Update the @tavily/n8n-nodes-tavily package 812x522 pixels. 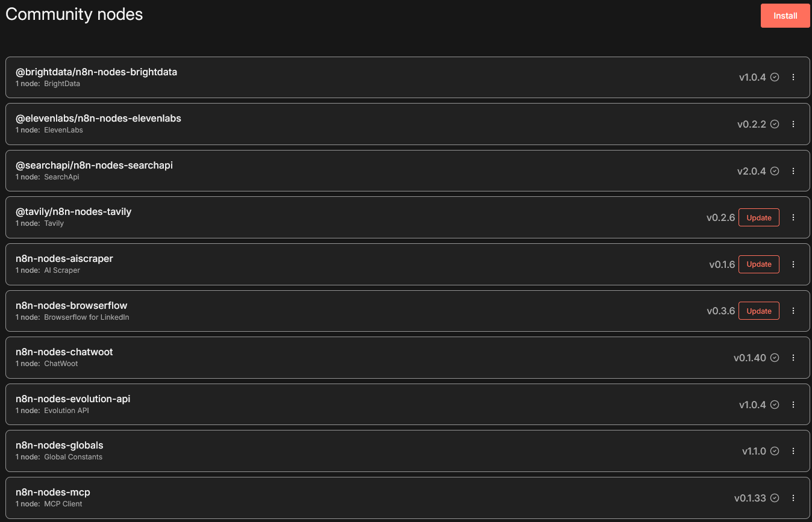pos(758,217)
